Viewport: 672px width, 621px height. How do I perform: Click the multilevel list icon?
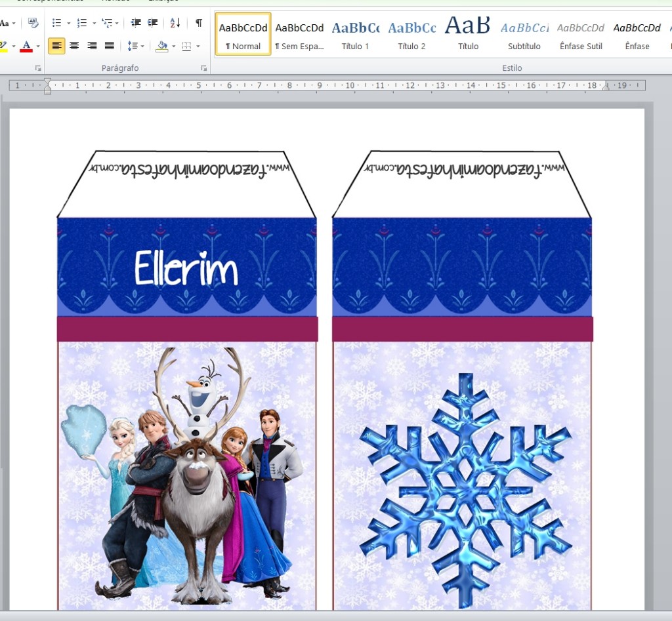coord(108,23)
